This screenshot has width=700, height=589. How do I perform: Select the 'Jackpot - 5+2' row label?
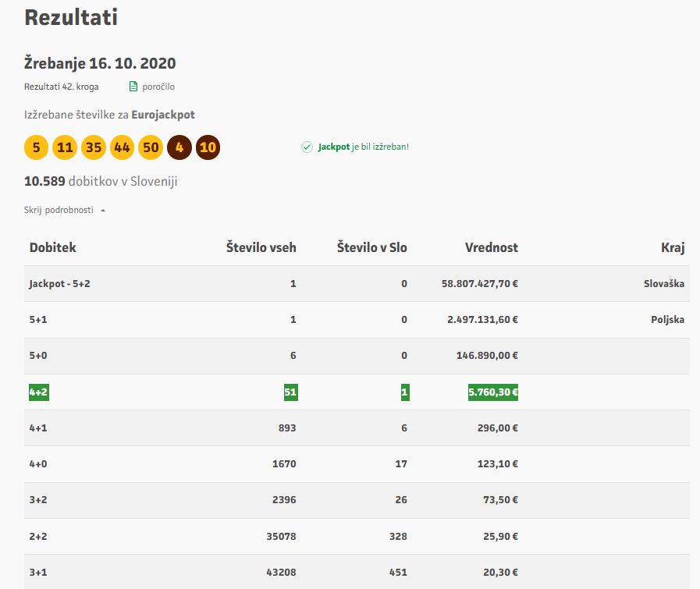pyautogui.click(x=60, y=284)
